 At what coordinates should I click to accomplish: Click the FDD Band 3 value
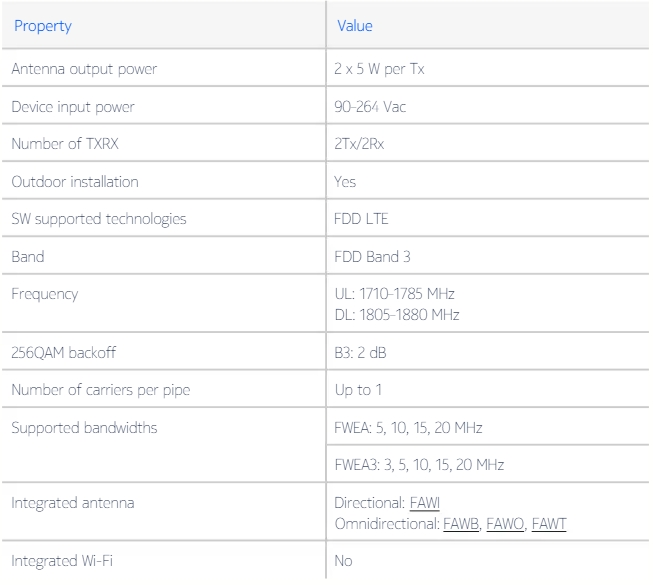pos(372,256)
